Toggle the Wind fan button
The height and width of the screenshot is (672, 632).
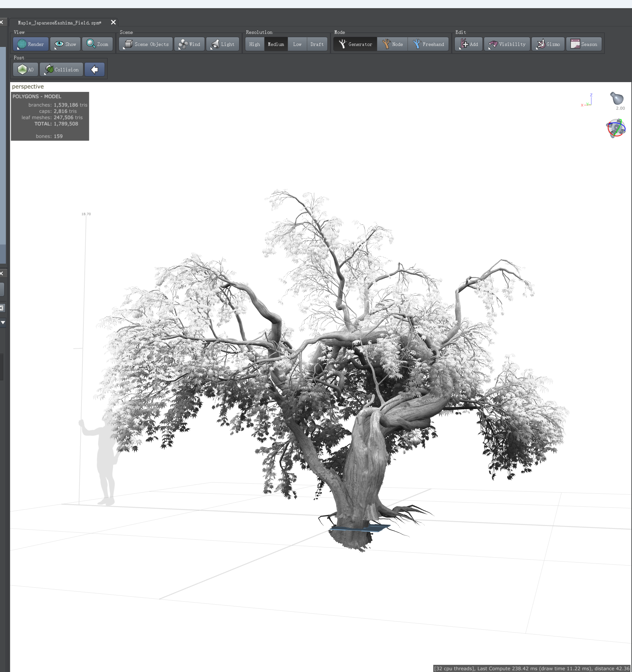click(x=189, y=44)
